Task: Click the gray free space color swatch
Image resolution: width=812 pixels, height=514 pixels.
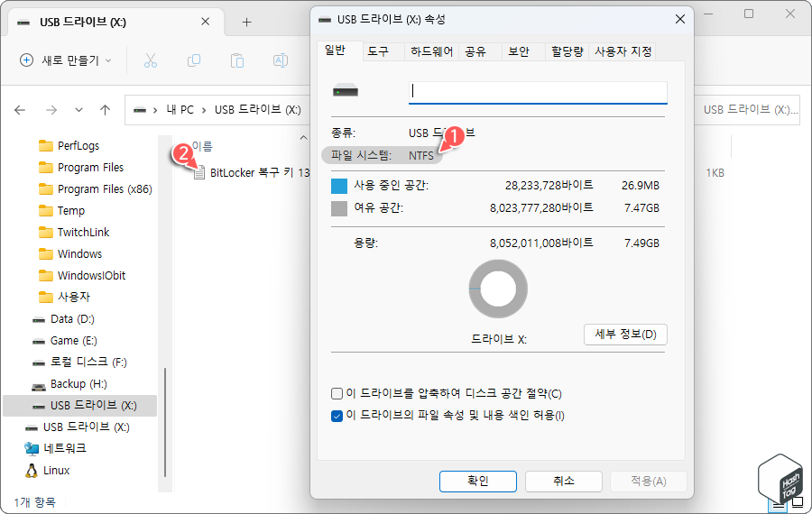Action: [x=338, y=208]
